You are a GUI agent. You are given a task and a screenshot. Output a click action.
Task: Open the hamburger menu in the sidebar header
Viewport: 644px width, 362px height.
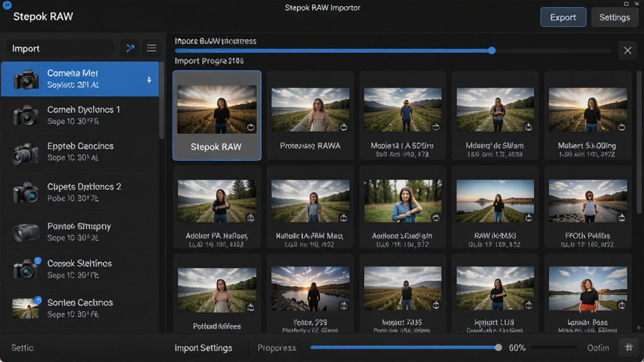tap(152, 48)
